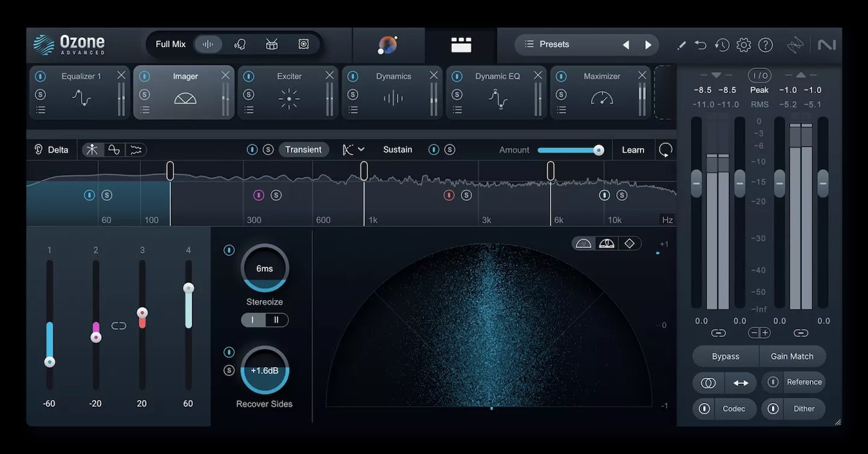
Task: Click the Recover Sides knob
Action: click(x=265, y=370)
